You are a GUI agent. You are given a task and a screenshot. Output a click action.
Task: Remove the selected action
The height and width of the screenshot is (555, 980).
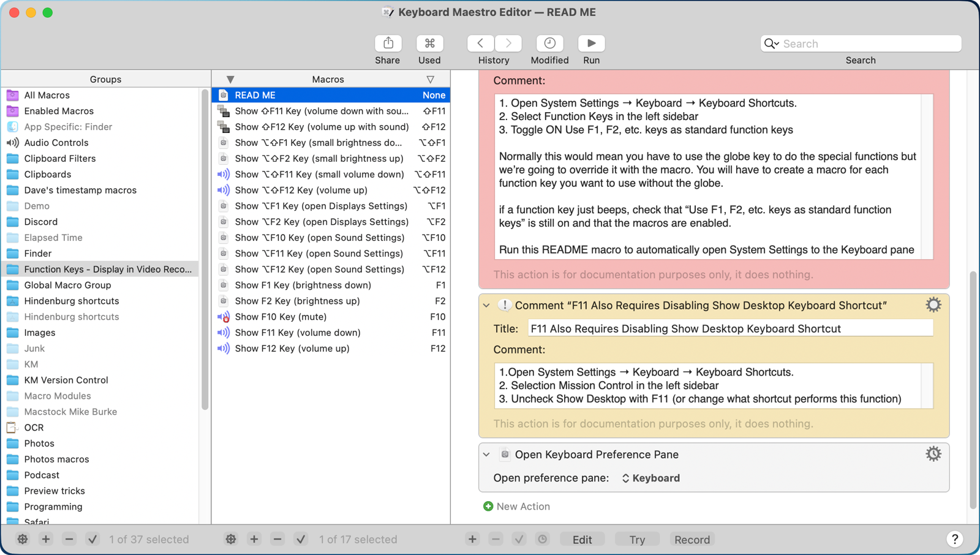(496, 539)
